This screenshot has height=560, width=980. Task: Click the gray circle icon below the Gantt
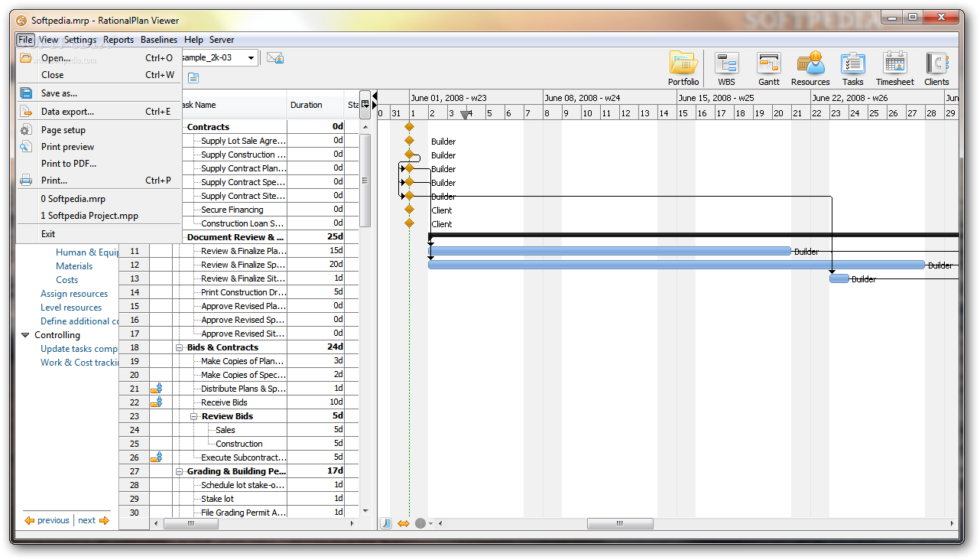click(x=420, y=523)
